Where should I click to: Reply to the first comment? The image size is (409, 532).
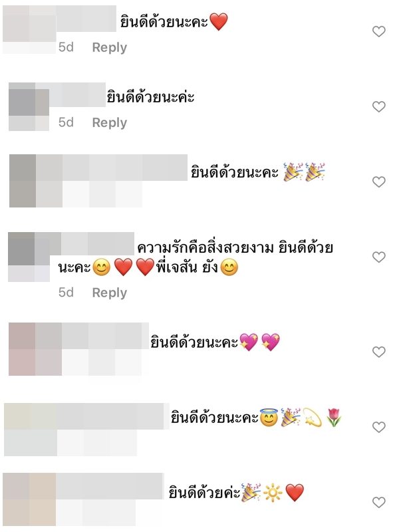click(x=109, y=47)
